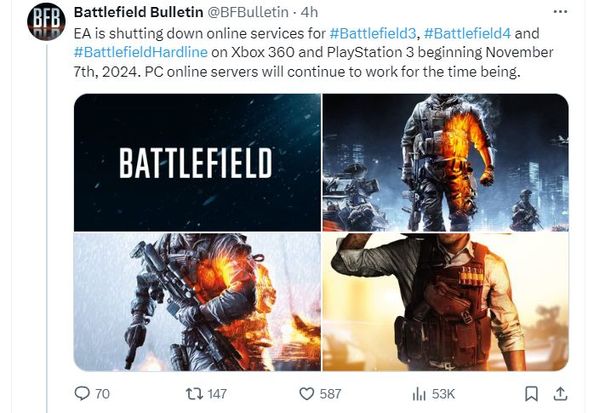Image resolution: width=600 pixels, height=413 pixels.
Task: Open the #BattlefieldHardline hashtag link
Action: (140, 52)
